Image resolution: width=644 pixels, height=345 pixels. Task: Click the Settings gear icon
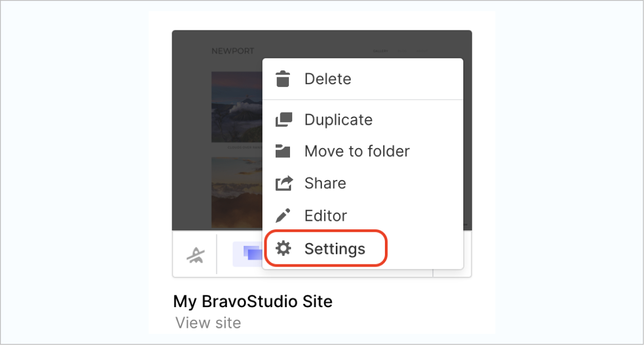283,248
